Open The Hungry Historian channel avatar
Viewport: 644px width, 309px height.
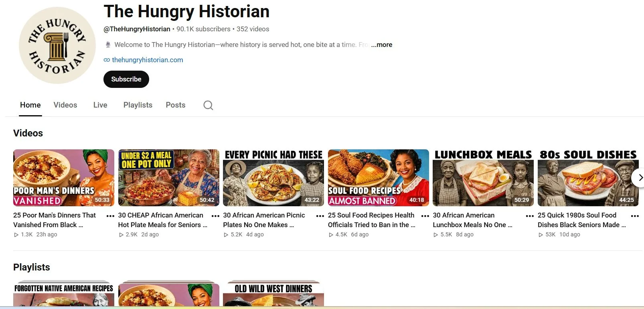click(x=57, y=45)
